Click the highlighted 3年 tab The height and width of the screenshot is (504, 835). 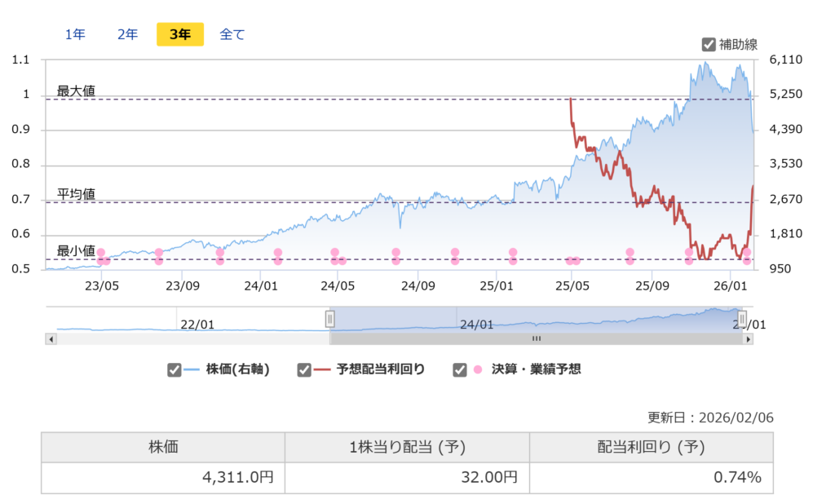[x=180, y=34]
